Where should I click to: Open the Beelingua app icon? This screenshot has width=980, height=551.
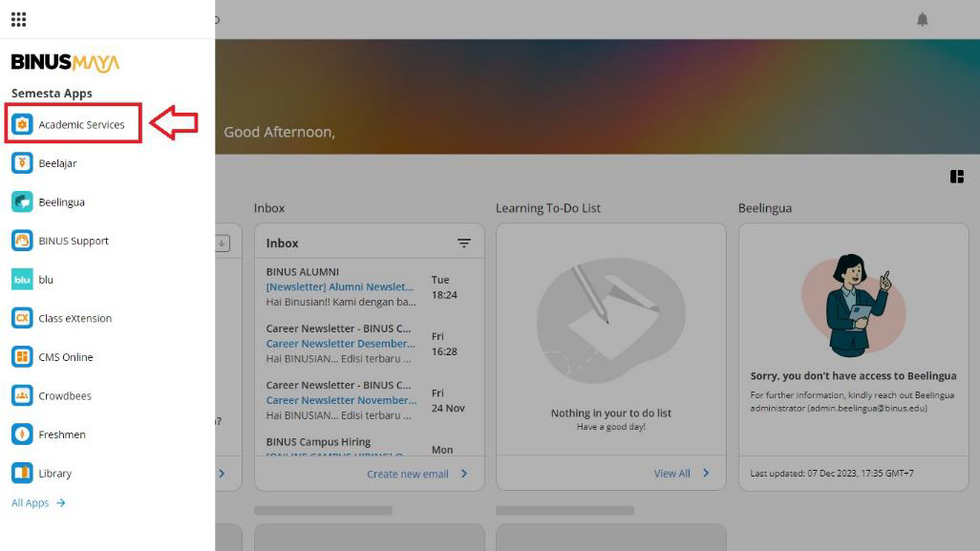coord(22,202)
